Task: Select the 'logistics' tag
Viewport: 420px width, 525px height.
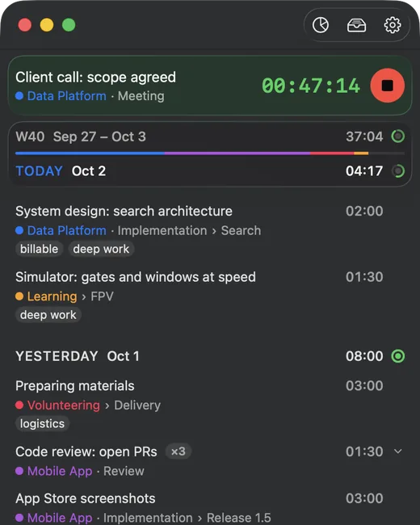Action: point(42,423)
